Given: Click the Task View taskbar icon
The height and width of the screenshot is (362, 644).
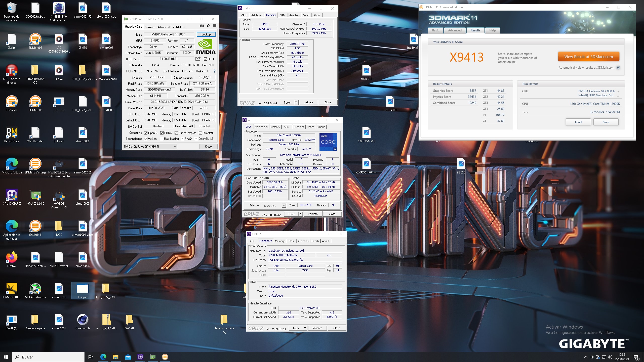Looking at the screenshot, I should coord(91,357).
